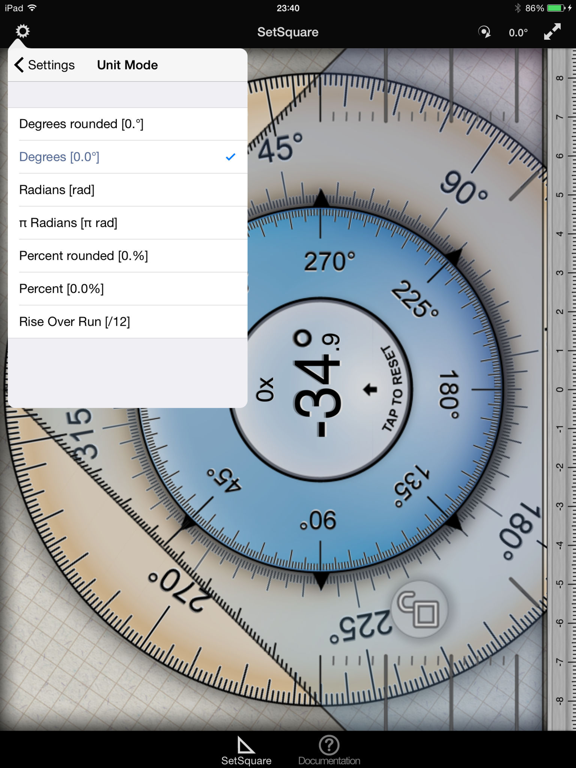Tap the Unit Mode title

pos(127,65)
